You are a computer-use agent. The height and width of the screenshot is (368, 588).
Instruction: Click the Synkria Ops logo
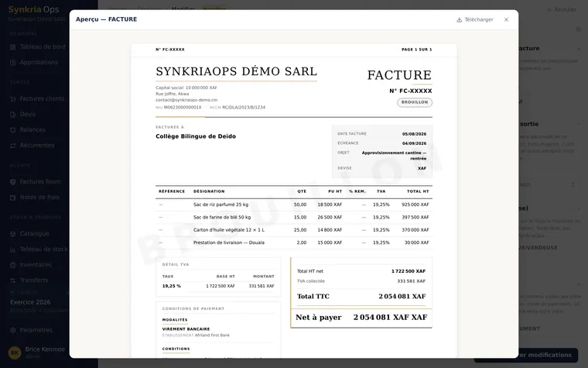33,9
